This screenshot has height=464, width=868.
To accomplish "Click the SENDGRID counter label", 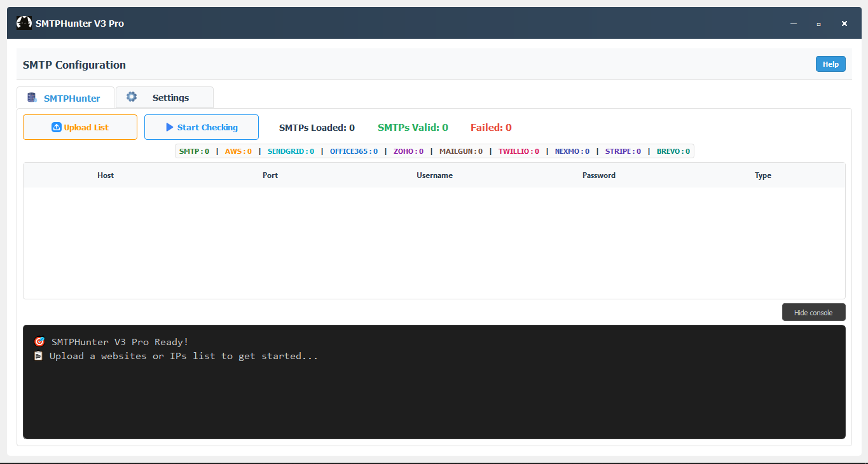I will [x=291, y=151].
